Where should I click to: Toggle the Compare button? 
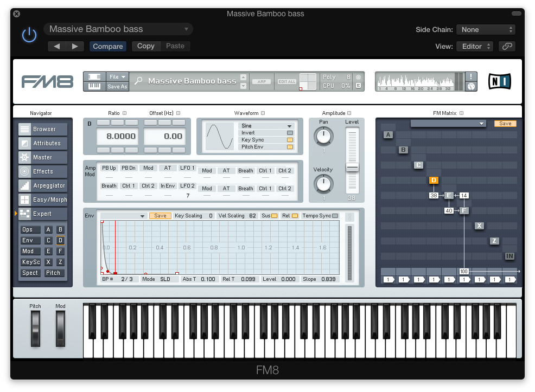click(x=108, y=46)
